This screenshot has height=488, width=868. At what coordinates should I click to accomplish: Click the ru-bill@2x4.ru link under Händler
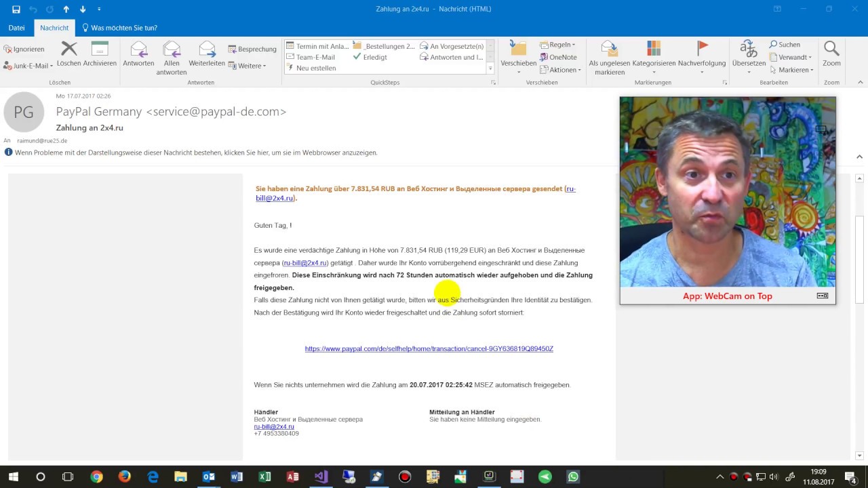tap(274, 426)
